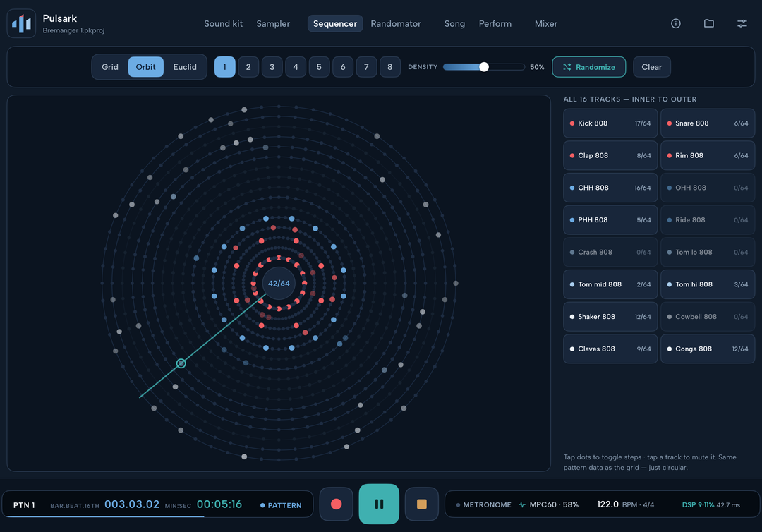Switch sequencer view to Grid
The height and width of the screenshot is (532, 762).
pyautogui.click(x=110, y=66)
